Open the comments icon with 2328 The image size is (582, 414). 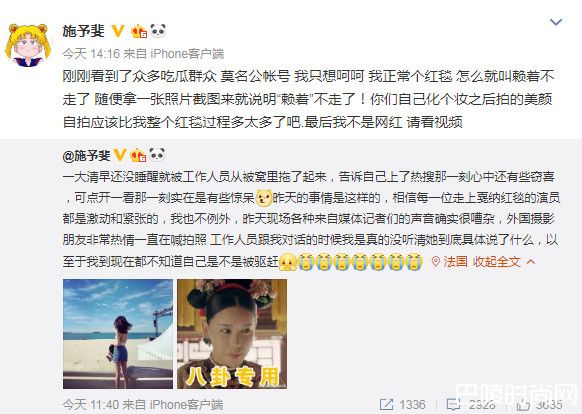point(453,405)
